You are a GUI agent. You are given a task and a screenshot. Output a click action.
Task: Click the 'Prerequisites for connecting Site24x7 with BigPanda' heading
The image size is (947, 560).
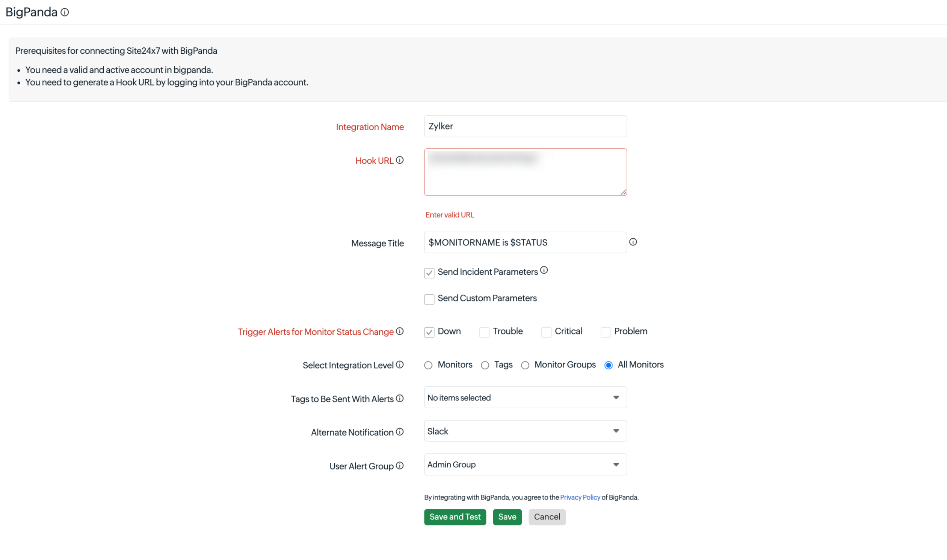pos(116,51)
